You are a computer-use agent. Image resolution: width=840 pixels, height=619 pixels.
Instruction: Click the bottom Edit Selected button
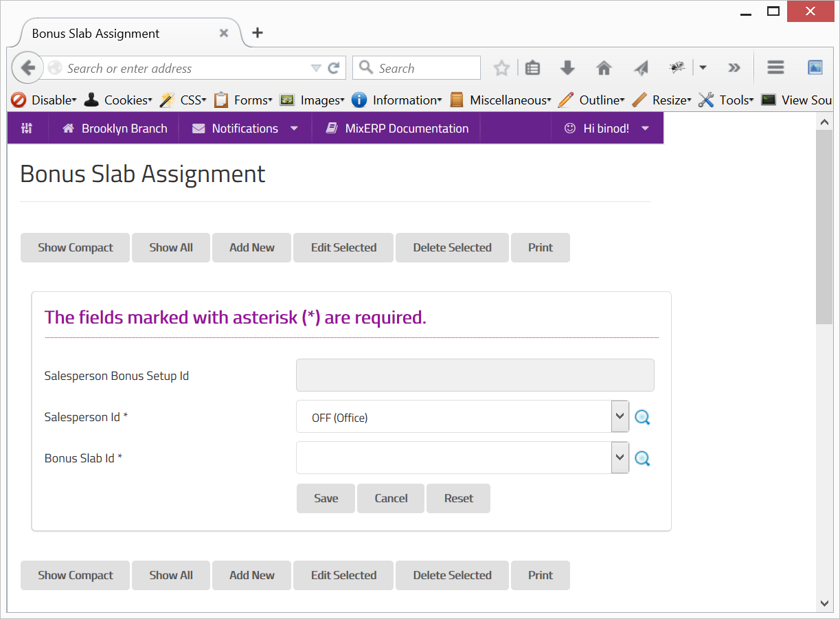pos(343,576)
